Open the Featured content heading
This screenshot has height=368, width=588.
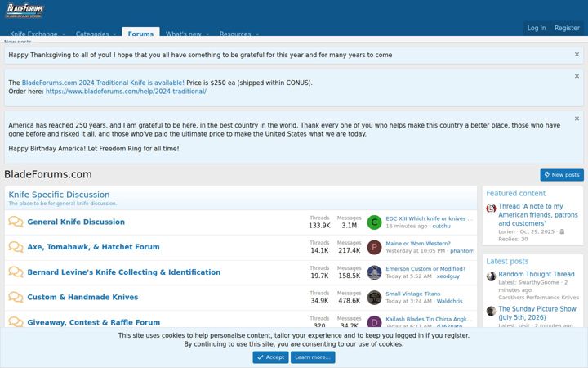click(x=516, y=193)
